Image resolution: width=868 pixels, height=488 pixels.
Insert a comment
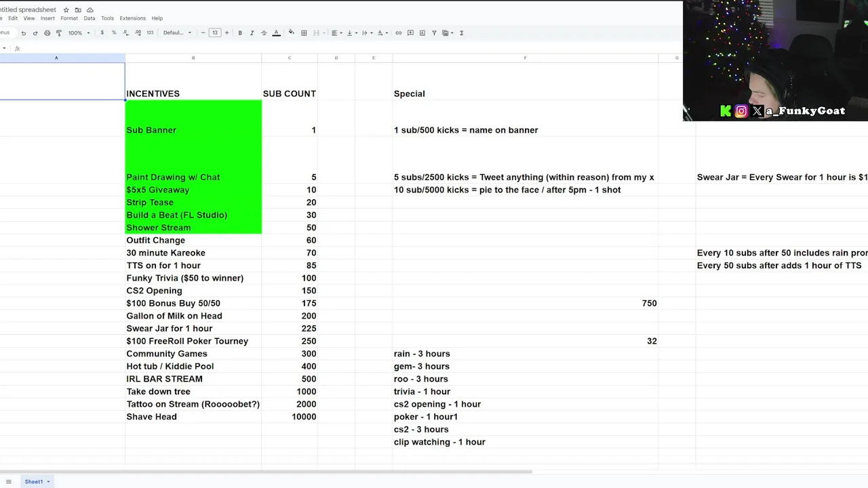(x=410, y=33)
